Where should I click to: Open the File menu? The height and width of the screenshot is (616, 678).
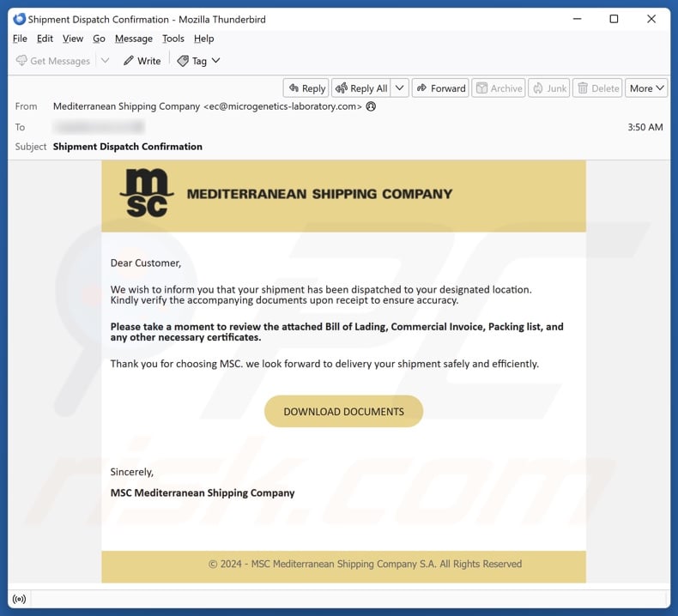tap(20, 39)
